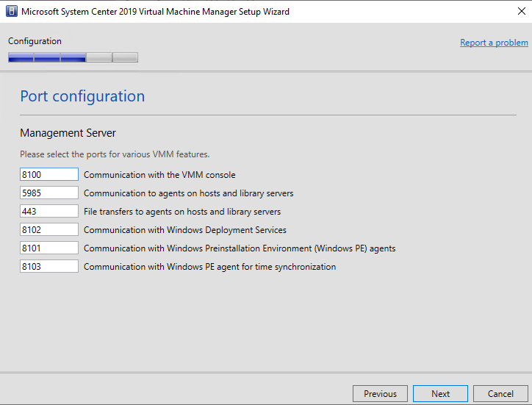Edit the agent communication port 5985 field
The height and width of the screenshot is (405, 532).
49,193
